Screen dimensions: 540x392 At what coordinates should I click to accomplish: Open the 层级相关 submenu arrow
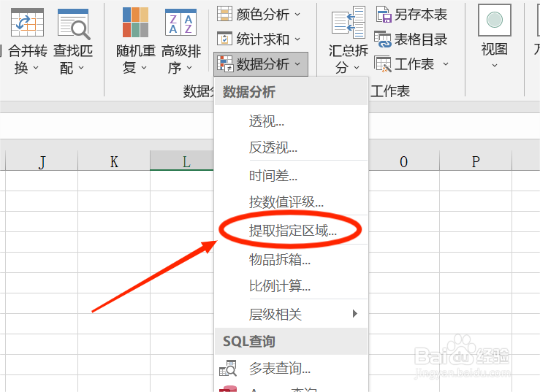pyautogui.click(x=355, y=314)
